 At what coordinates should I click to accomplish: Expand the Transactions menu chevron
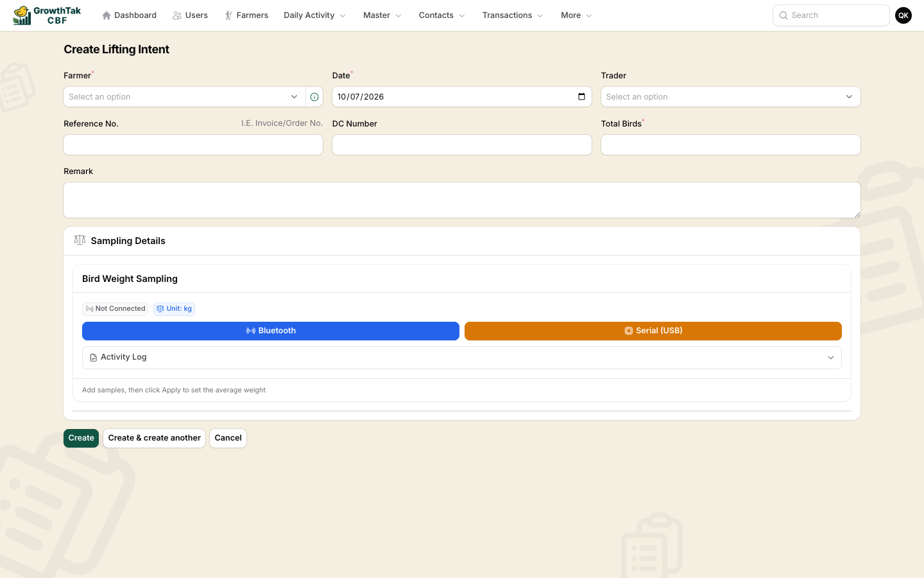tap(540, 16)
